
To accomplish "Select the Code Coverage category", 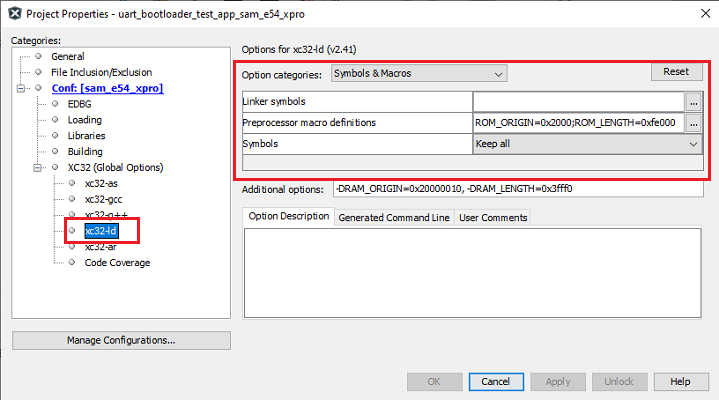I will click(116, 263).
